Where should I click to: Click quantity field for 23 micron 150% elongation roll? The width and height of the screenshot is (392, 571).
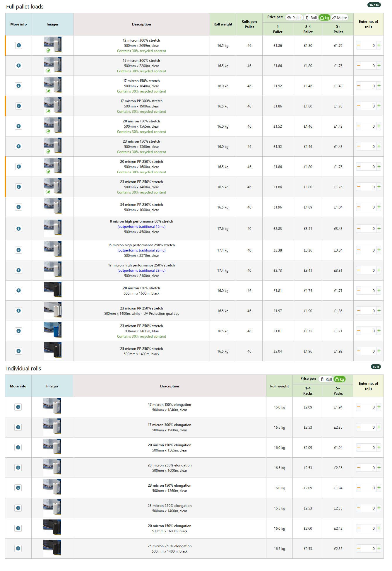tap(369, 488)
